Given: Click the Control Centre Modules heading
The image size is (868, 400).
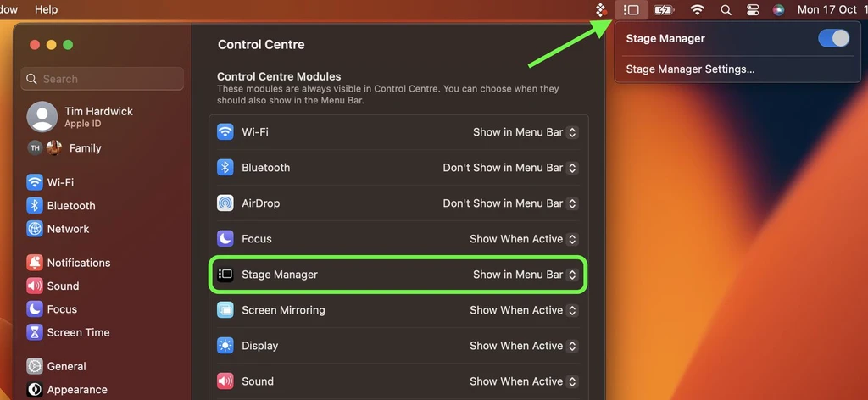Looking at the screenshot, I should [279, 76].
